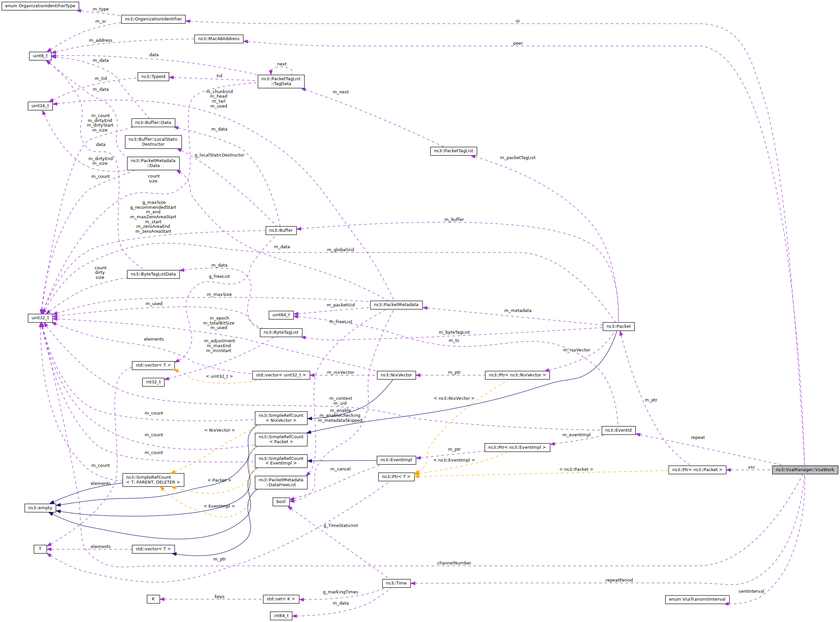This screenshot has height=622, width=840.
Task: Select the std::vector< uint32_t > node
Action: [281, 375]
